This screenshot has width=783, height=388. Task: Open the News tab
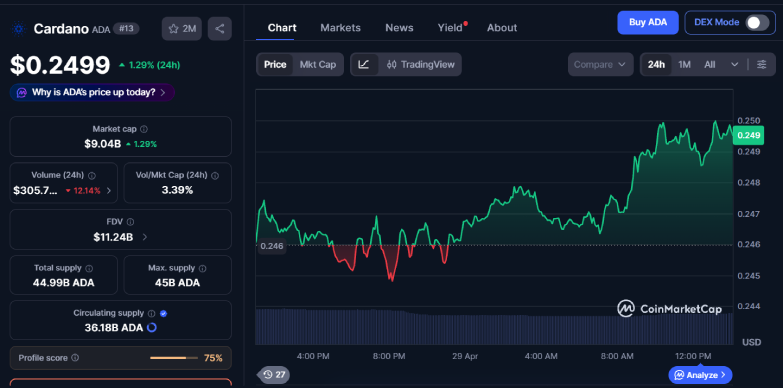tap(399, 27)
